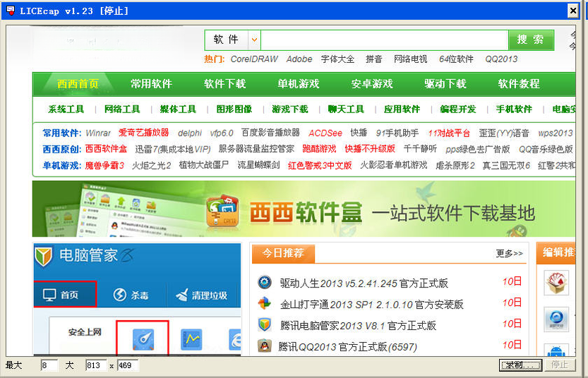
Task: Edit the capture width field showing 813
Action: pos(96,365)
